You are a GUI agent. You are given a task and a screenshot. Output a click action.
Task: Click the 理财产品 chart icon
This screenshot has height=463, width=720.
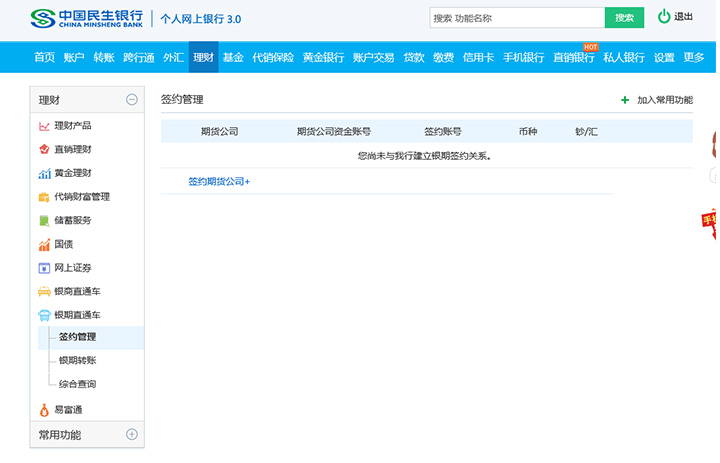[x=44, y=126]
